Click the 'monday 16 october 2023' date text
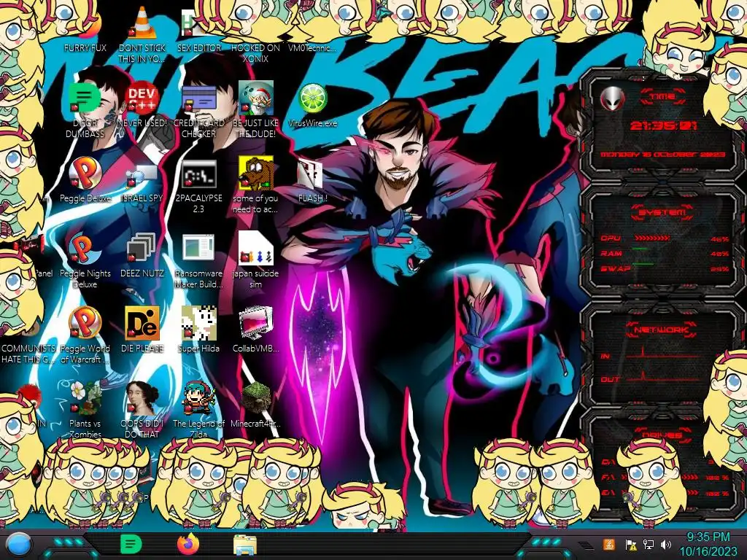Image resolution: width=747 pixels, height=560 pixels. tap(662, 155)
